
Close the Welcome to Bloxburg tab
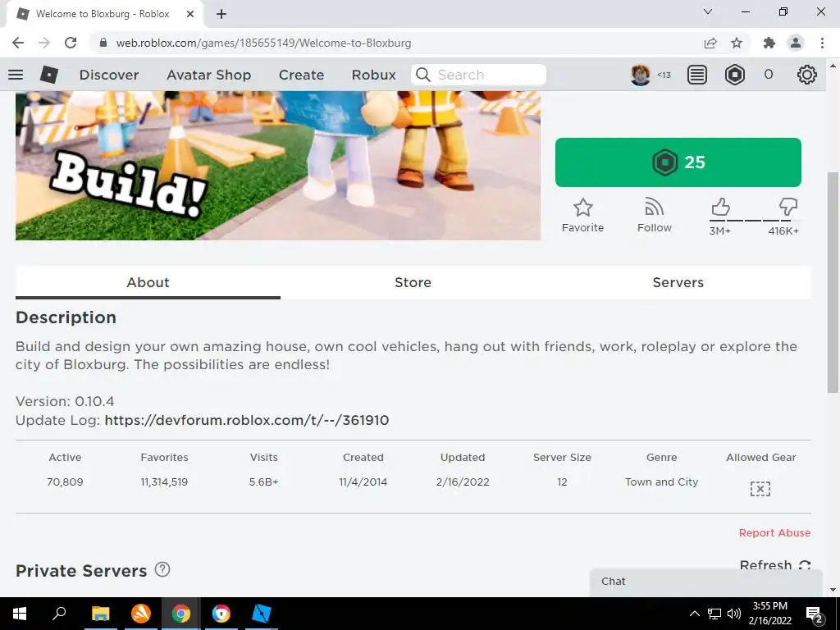click(190, 14)
